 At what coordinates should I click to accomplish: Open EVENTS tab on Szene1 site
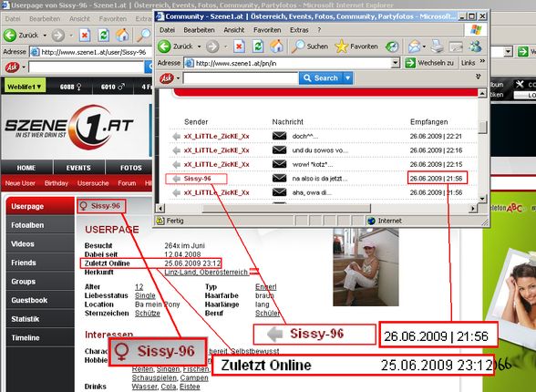coord(78,168)
